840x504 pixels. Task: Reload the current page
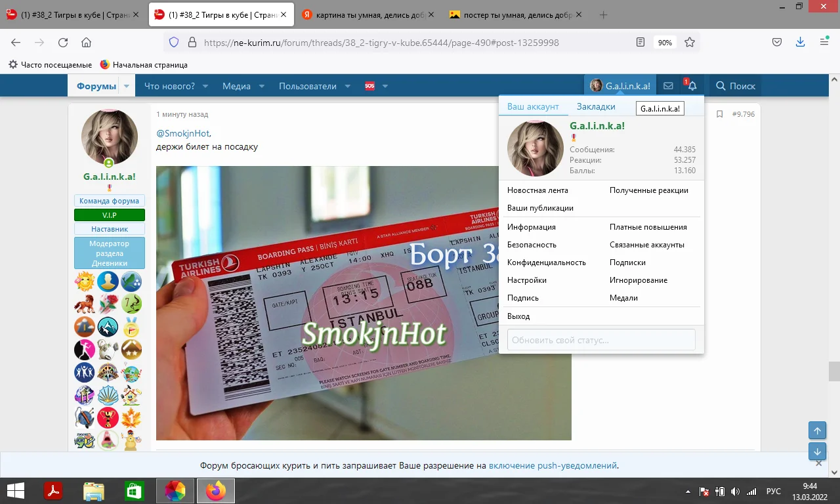pyautogui.click(x=63, y=42)
